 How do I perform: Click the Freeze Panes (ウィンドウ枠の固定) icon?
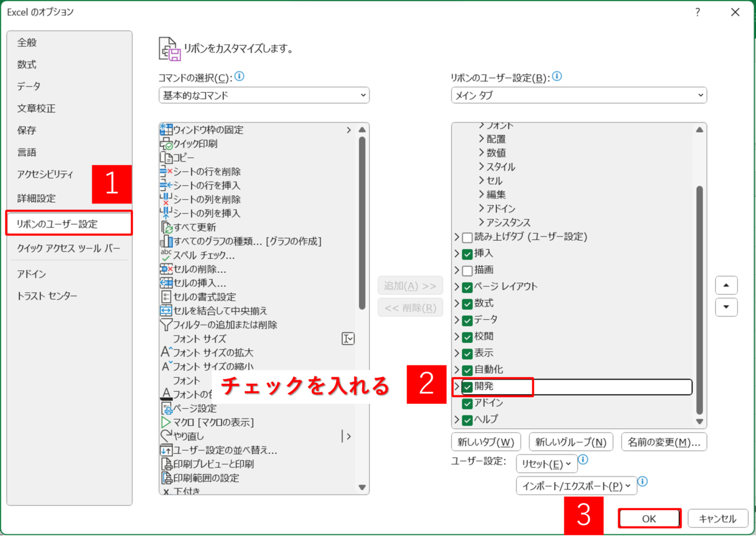(x=166, y=130)
